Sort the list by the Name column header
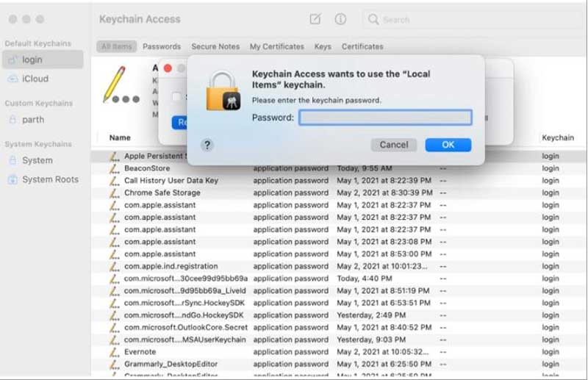This screenshot has width=588, height=380. [120, 137]
